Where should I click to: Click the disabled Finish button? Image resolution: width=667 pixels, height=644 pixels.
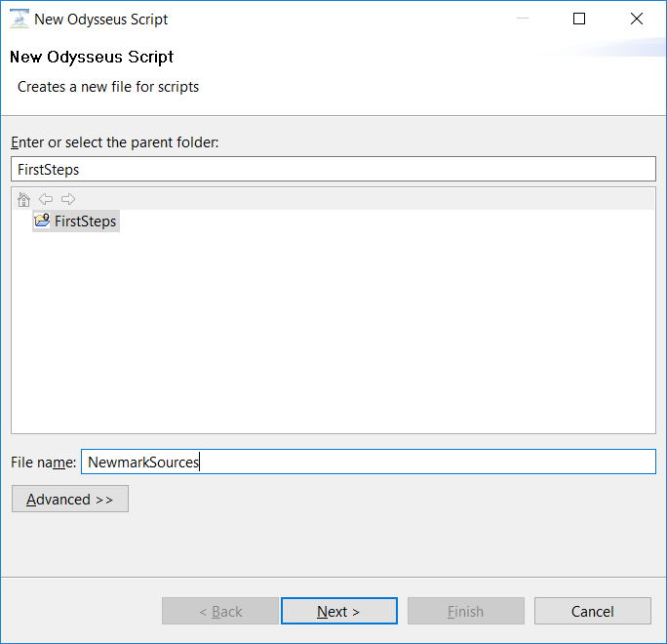[x=466, y=612]
